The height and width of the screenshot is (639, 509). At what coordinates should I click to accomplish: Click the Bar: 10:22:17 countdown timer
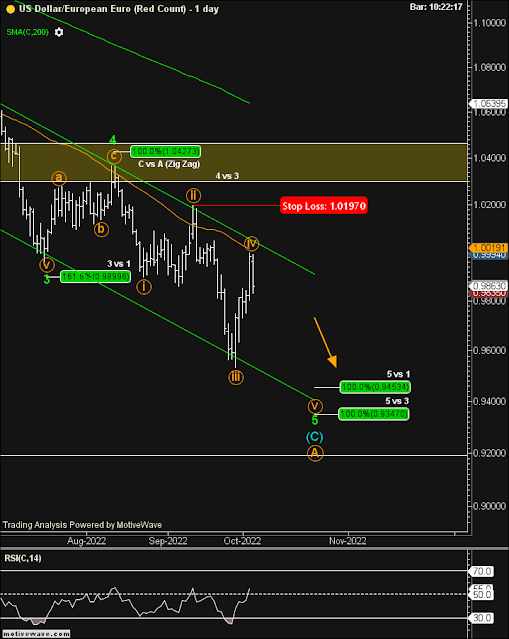click(x=436, y=7)
